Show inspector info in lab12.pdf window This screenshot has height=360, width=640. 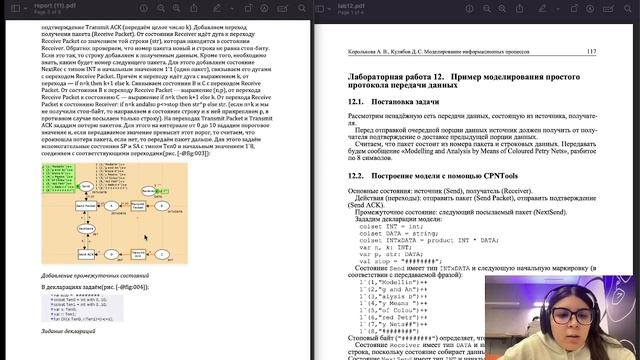[469, 8]
